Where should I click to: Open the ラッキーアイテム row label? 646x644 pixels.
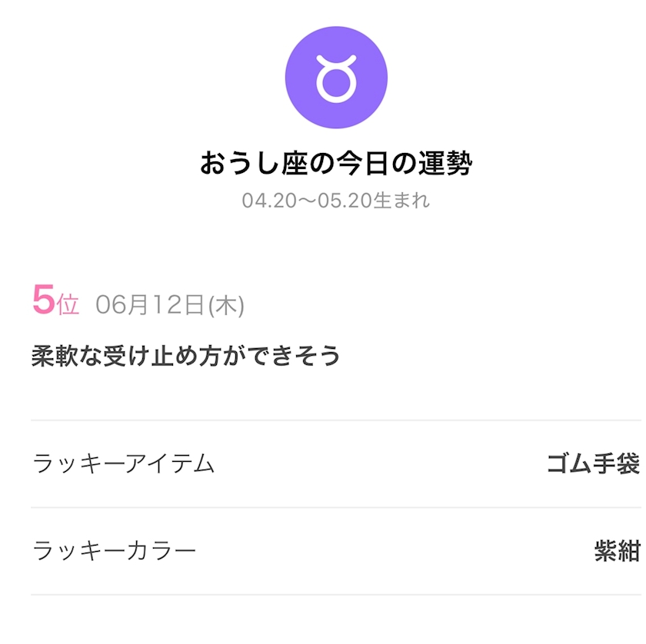124,463
